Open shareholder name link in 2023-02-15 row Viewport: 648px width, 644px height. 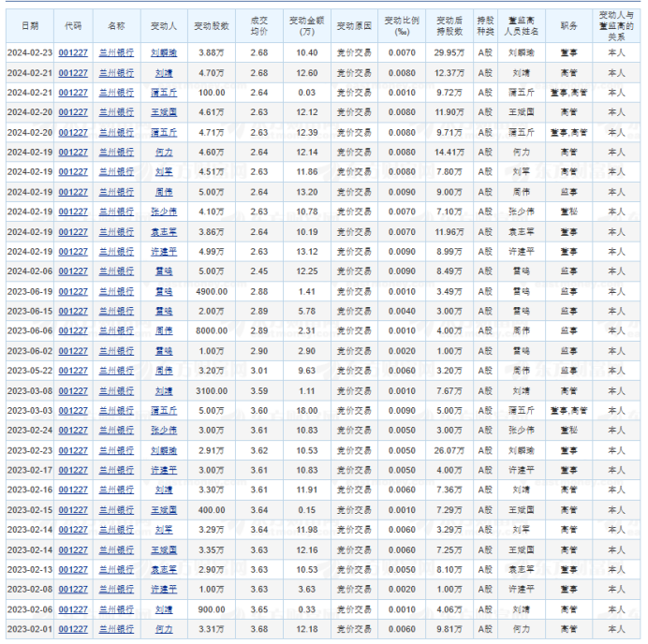164,510
